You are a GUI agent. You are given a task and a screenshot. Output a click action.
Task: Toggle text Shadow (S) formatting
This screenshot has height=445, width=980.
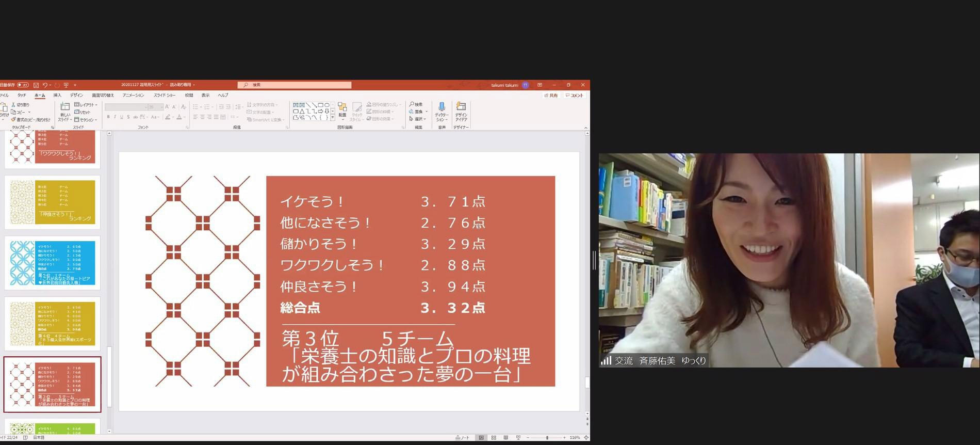pyautogui.click(x=128, y=117)
